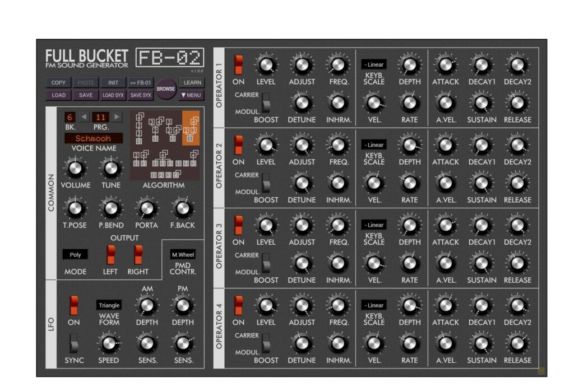This screenshot has height=392, width=574.
Task: Click the F.BACK feedback knob
Action: pyautogui.click(x=182, y=209)
